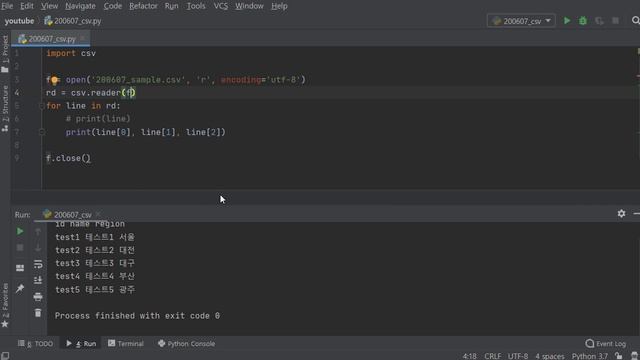Screen dimensions: 640x360
Task: Close the 200607_csv.py editor tab
Action: click(83, 38)
